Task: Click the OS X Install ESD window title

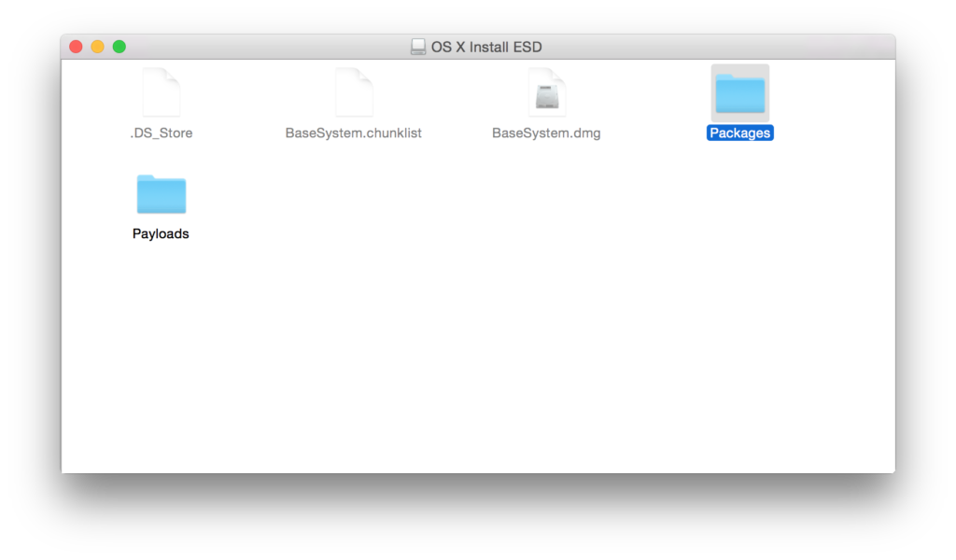Action: [485, 47]
